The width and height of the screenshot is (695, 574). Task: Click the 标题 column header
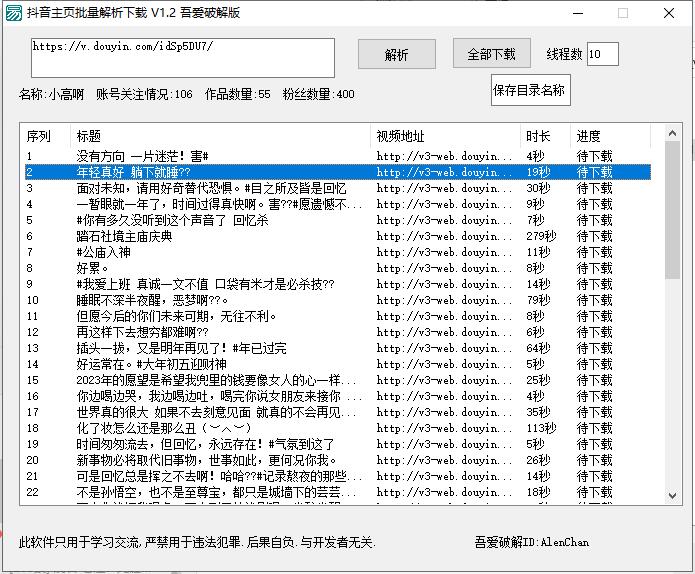point(220,136)
